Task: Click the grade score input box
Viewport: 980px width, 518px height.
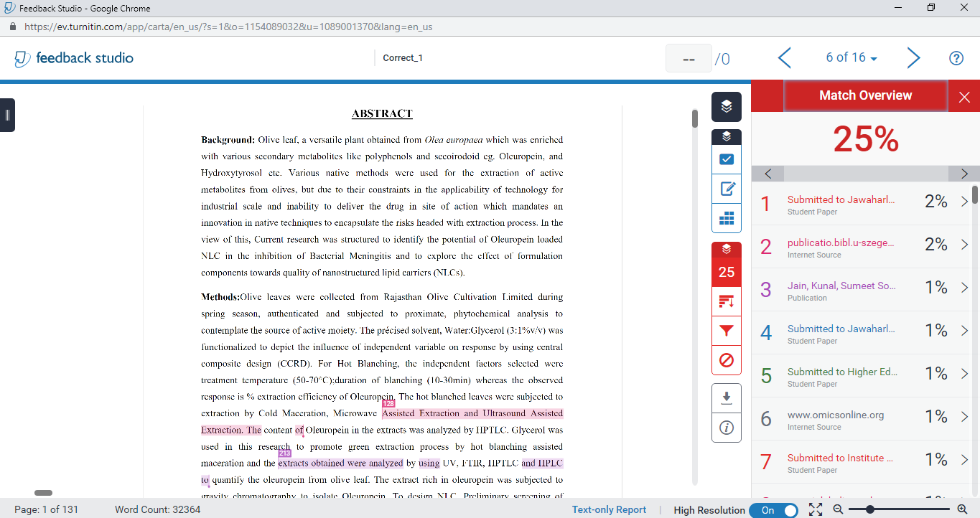Action: point(689,59)
